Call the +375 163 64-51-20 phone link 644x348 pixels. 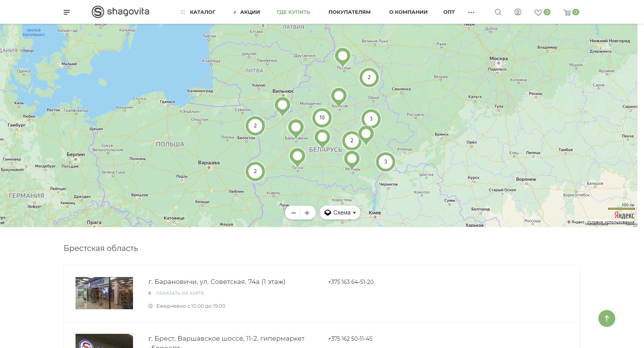pos(351,282)
